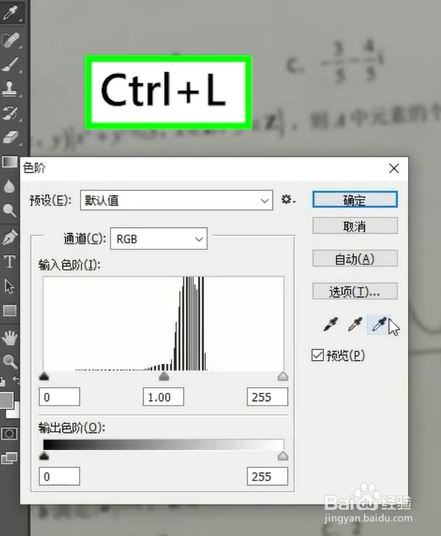Open the 预设 默认值 dropdown
This screenshot has width=441, height=536.
click(176, 200)
